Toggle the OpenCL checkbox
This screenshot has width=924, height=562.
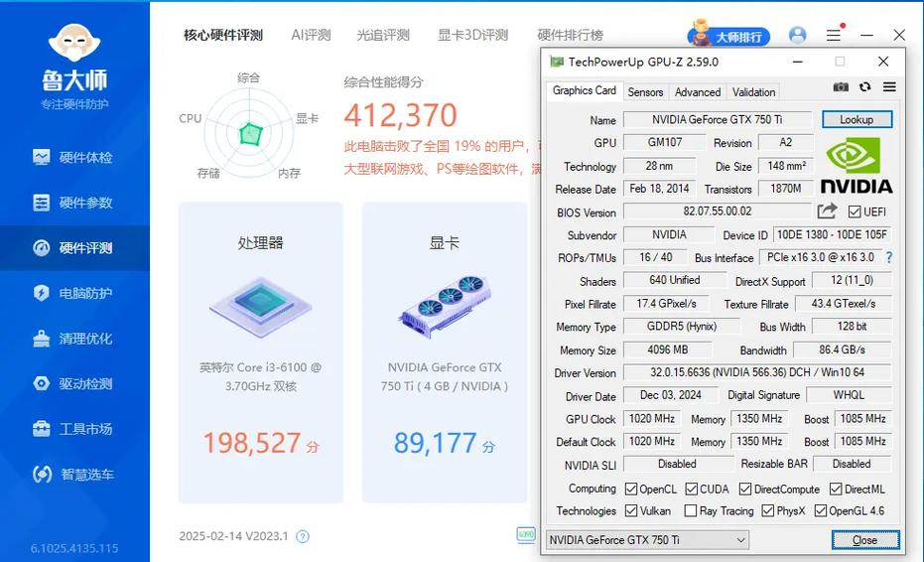coord(631,490)
